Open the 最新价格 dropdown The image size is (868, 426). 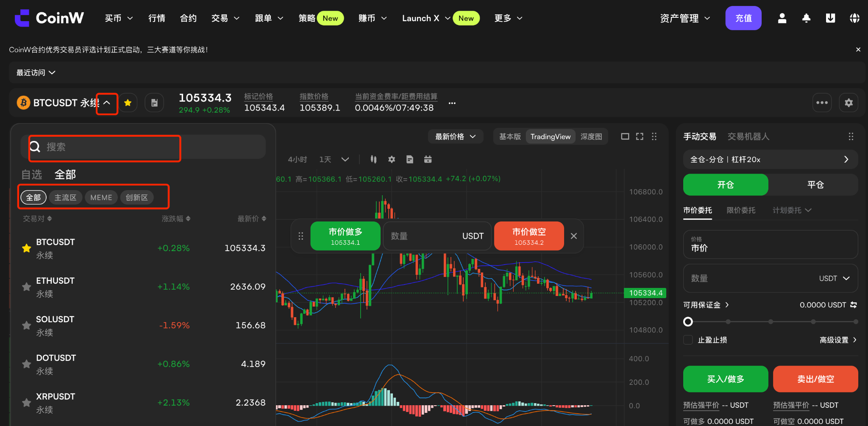[456, 136]
